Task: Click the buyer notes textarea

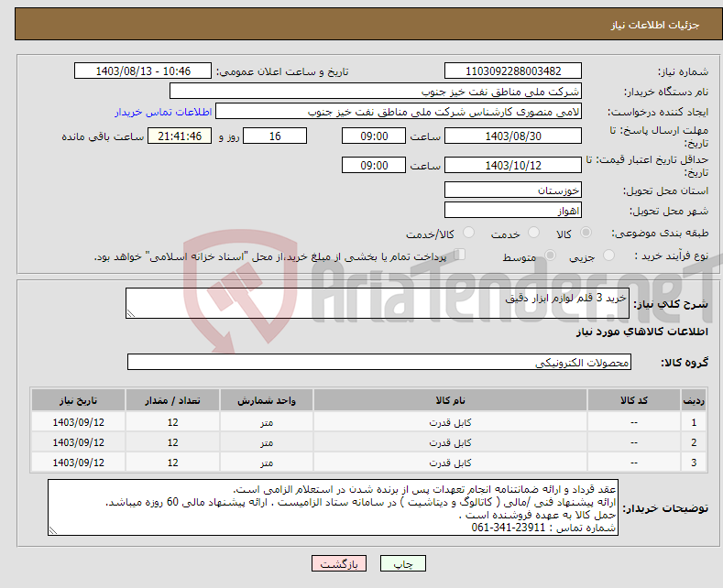Action: pos(333,507)
